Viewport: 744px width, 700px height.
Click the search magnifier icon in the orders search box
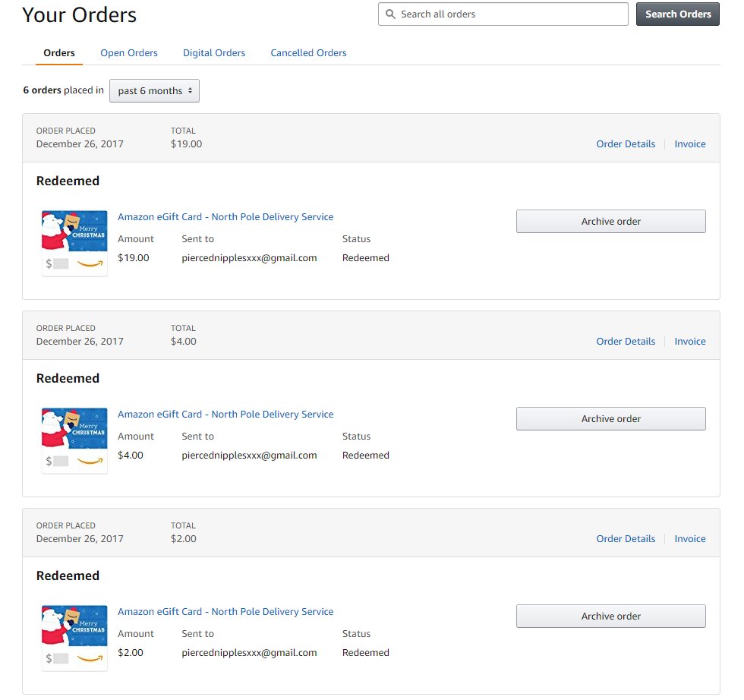coord(390,14)
